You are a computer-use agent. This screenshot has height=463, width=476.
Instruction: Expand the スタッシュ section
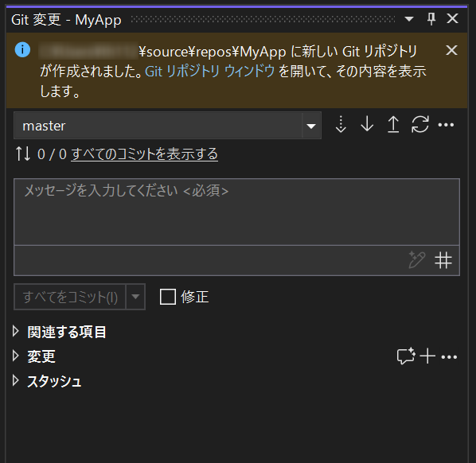click(15, 380)
